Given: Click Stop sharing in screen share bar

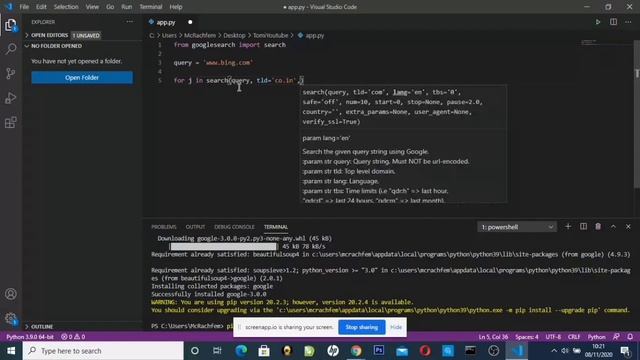Looking at the screenshot, I should (362, 327).
